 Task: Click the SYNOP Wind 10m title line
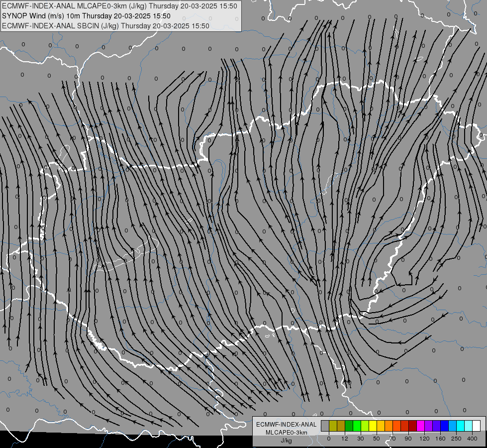pos(86,16)
